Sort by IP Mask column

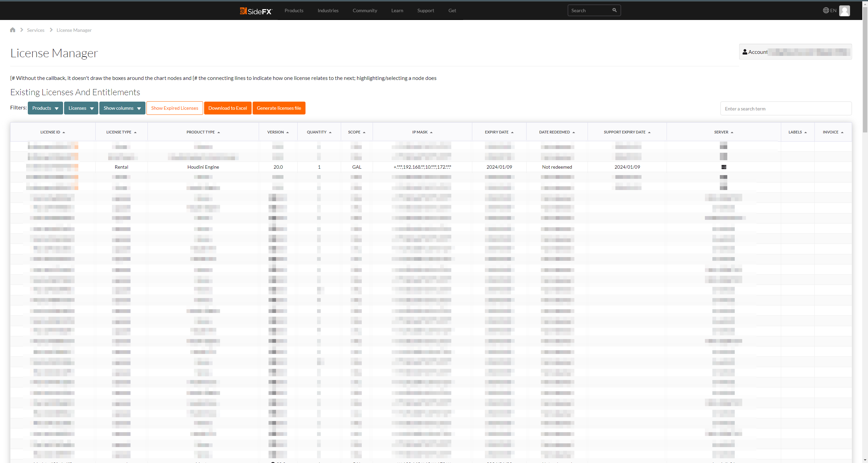pyautogui.click(x=422, y=132)
